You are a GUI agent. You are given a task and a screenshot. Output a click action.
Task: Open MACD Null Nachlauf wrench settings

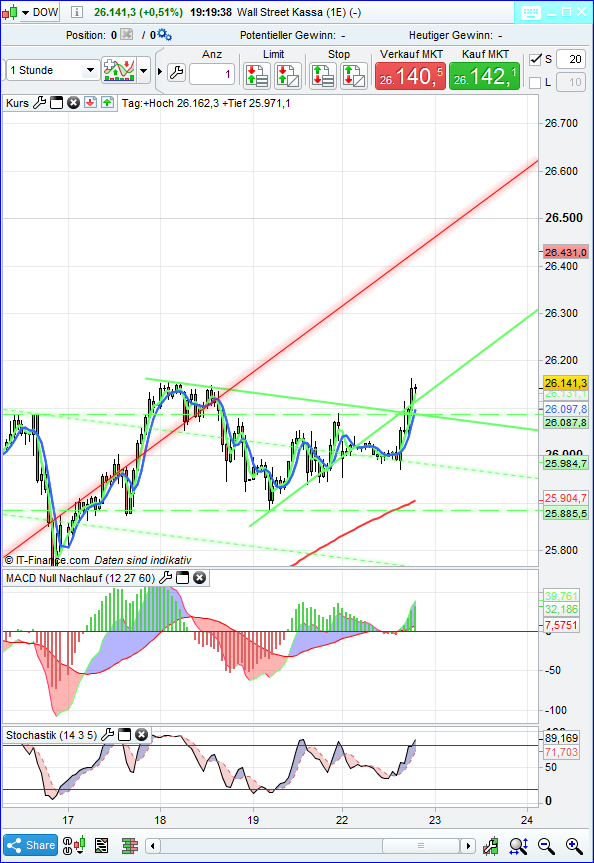(x=165, y=578)
